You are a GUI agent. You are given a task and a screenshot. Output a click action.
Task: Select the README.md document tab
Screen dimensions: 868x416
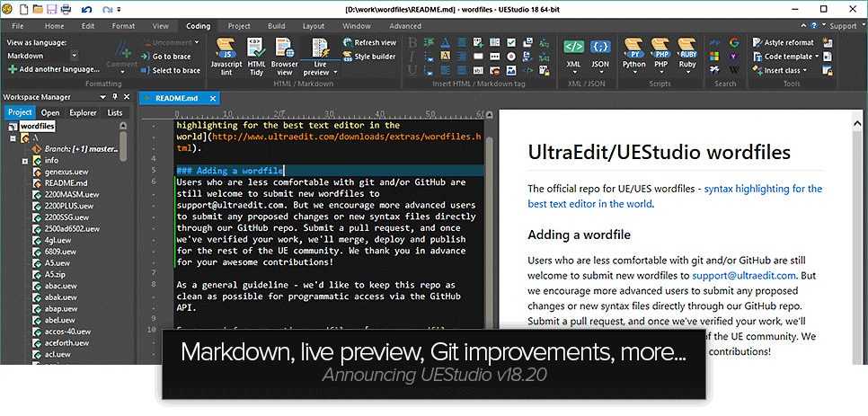point(180,98)
